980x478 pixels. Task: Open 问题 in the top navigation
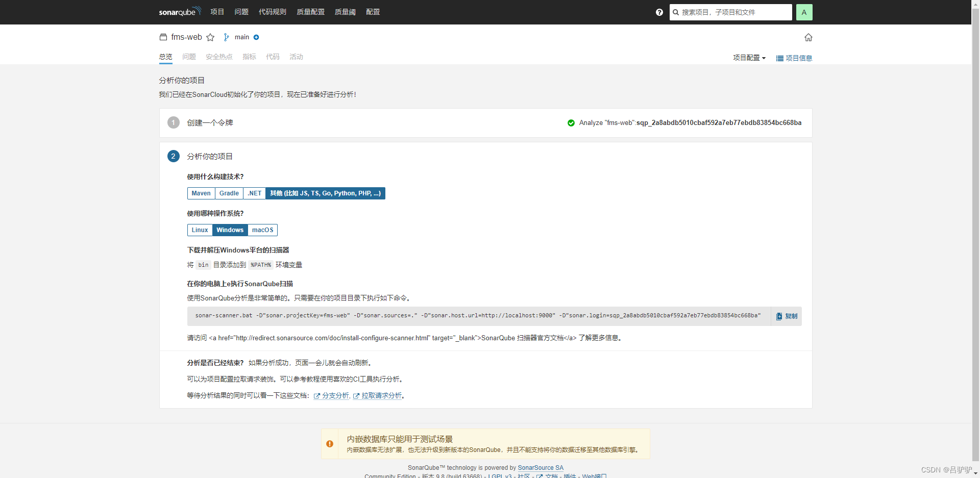[x=241, y=12]
